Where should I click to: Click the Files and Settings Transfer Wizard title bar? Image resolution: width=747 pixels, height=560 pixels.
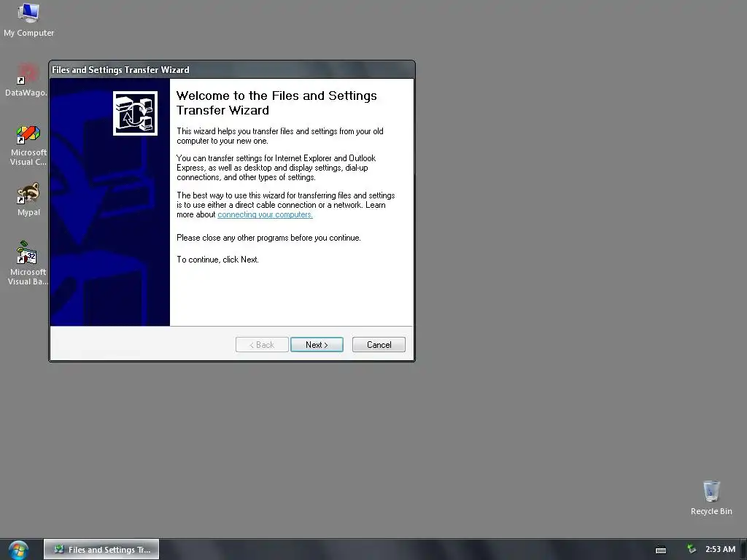tap(232, 70)
